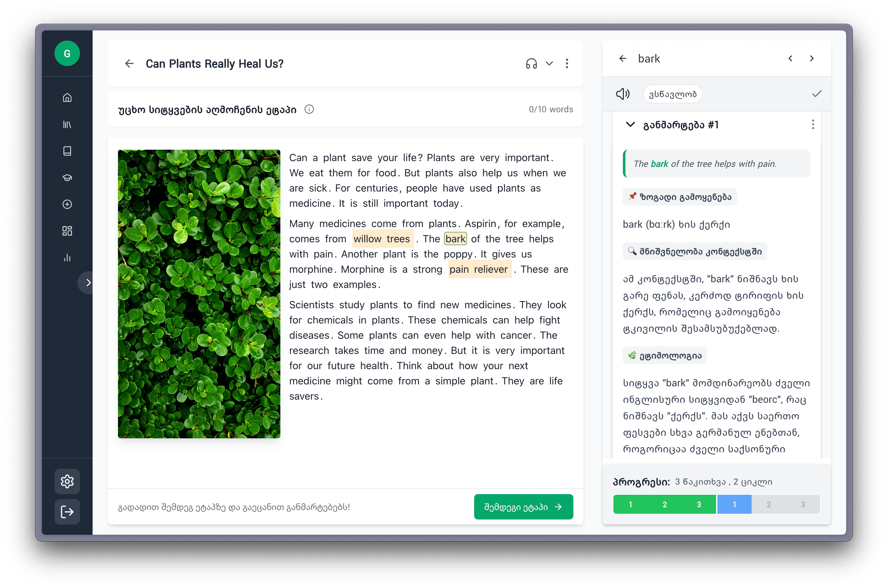Open the library shelf icon in sidebar
Viewport: 888px width, 588px height.
(67, 124)
